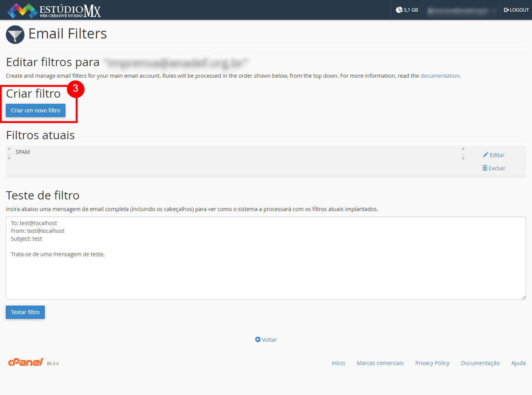Click the Marcas comerciais link

[x=380, y=363]
